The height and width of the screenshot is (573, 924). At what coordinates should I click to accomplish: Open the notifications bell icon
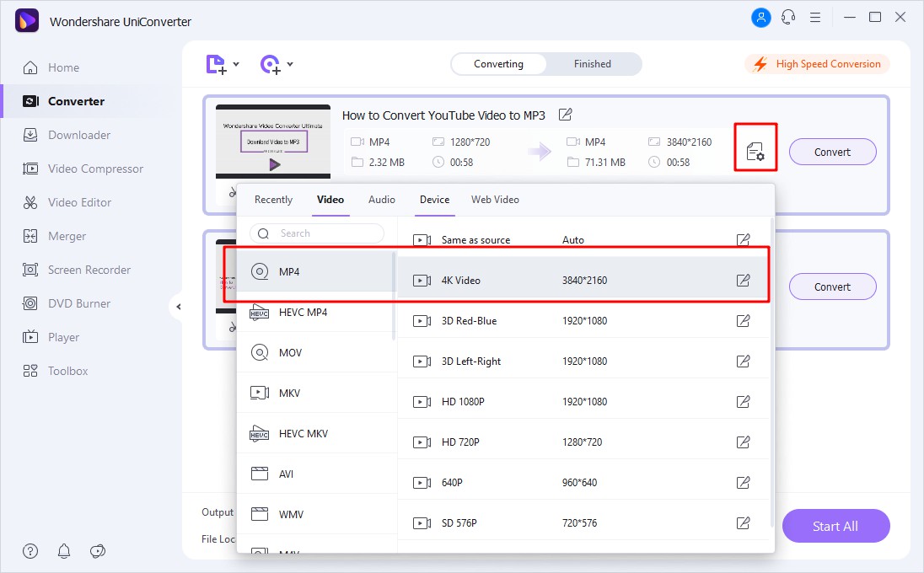click(x=63, y=551)
